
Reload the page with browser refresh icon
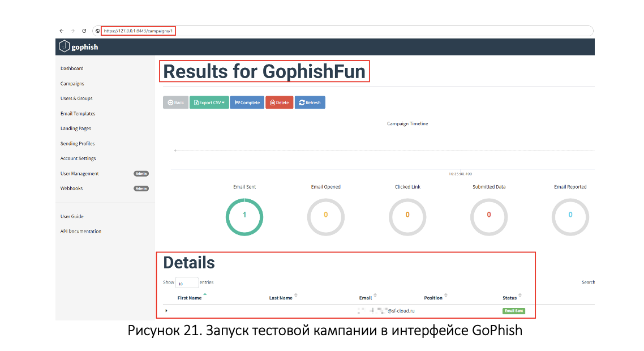click(84, 31)
